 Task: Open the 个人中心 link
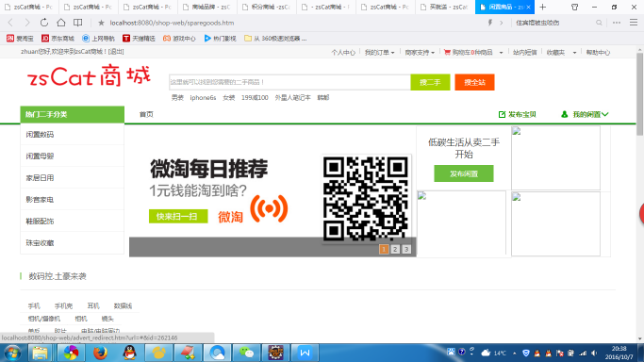[x=343, y=52]
